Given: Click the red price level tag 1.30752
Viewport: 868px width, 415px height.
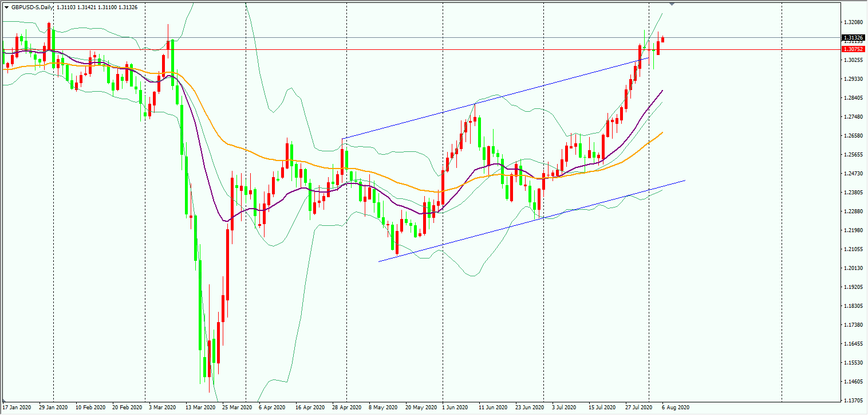Looking at the screenshot, I should pos(853,50).
